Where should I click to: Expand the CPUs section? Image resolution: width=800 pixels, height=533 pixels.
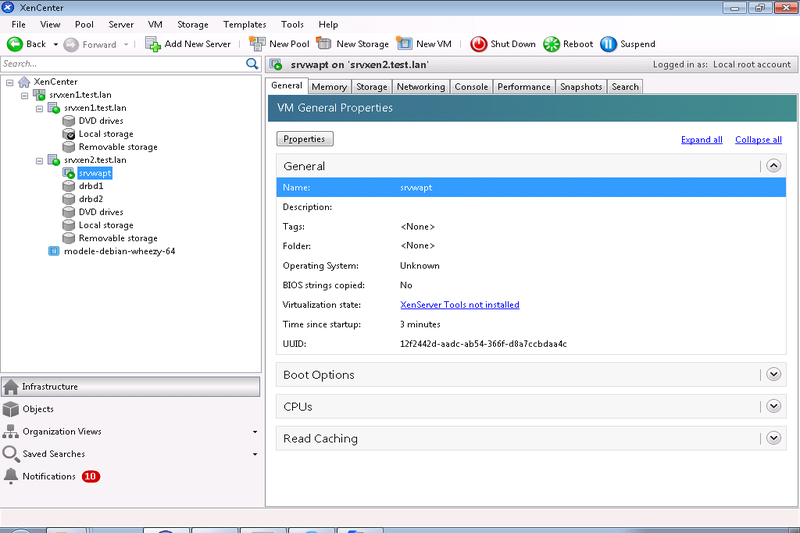click(773, 406)
